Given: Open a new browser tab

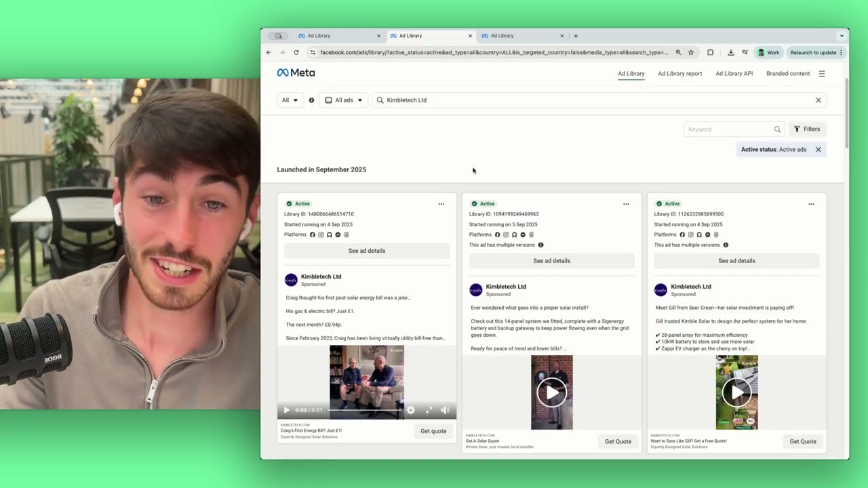Looking at the screenshot, I should 576,36.
